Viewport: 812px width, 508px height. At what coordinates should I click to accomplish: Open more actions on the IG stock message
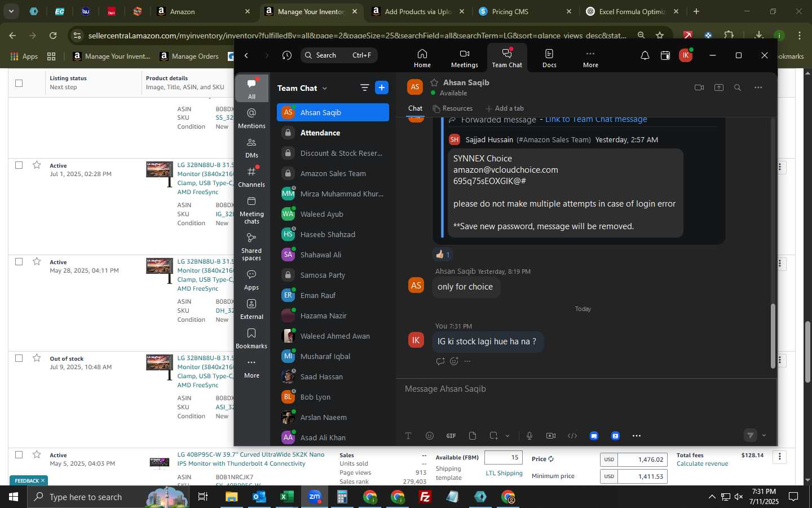467,361
